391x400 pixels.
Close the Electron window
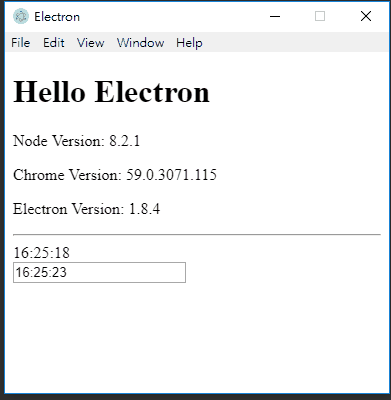tap(366, 16)
